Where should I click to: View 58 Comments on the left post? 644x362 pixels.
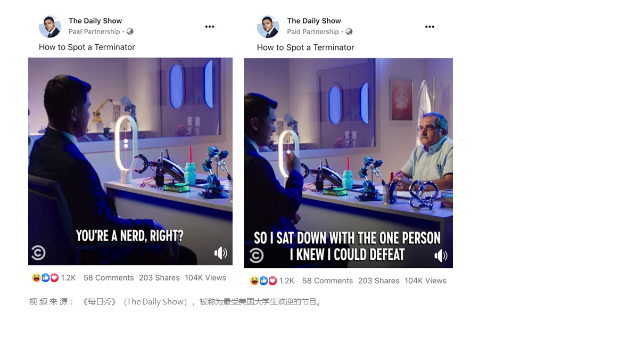109,278
